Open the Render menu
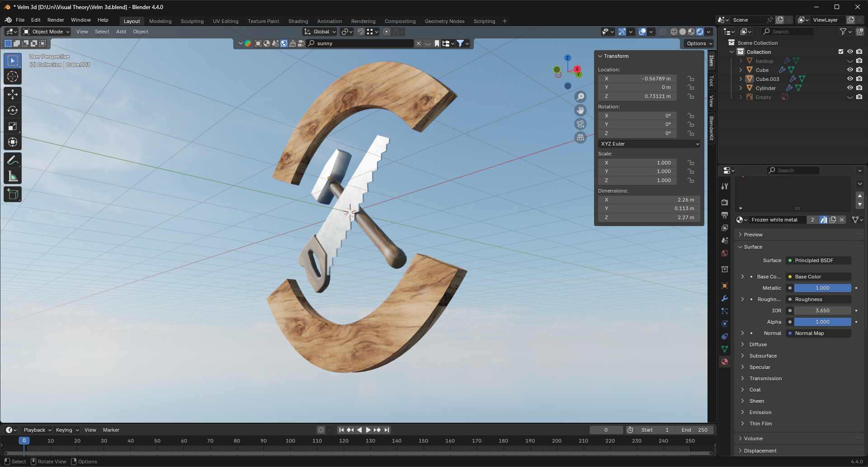This screenshot has width=868, height=467. (56, 20)
